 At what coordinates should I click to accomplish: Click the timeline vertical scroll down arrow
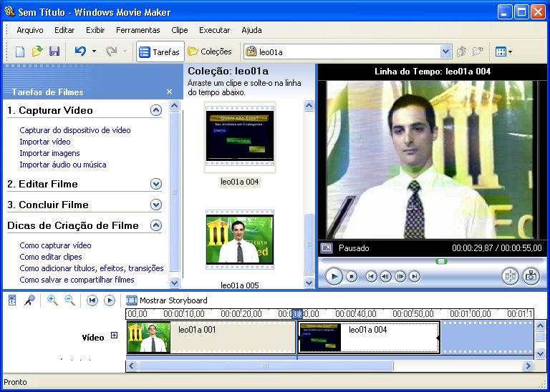point(540,354)
